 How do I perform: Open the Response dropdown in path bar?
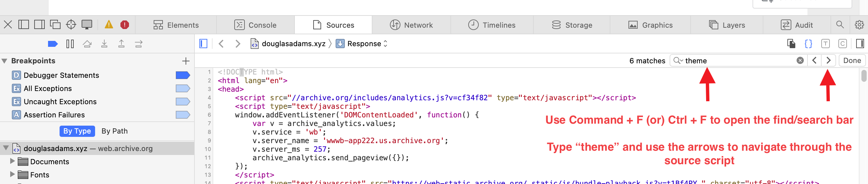point(363,44)
